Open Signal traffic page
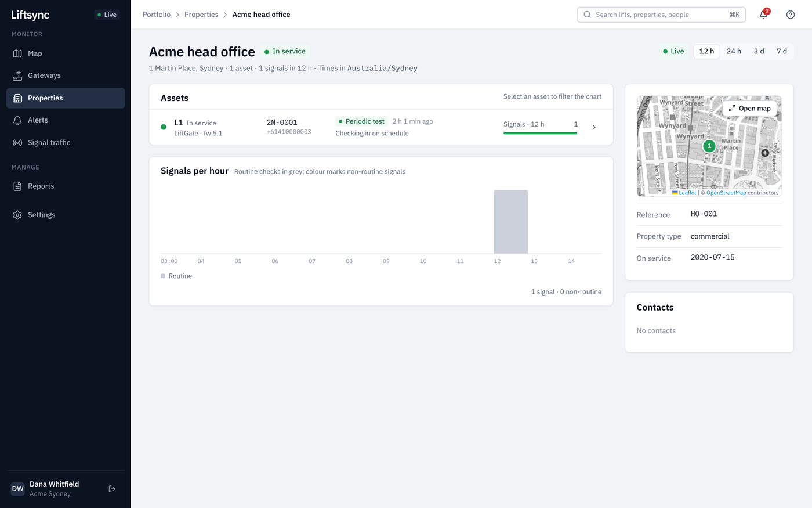Viewport: 812px width, 508px height. tap(66, 142)
